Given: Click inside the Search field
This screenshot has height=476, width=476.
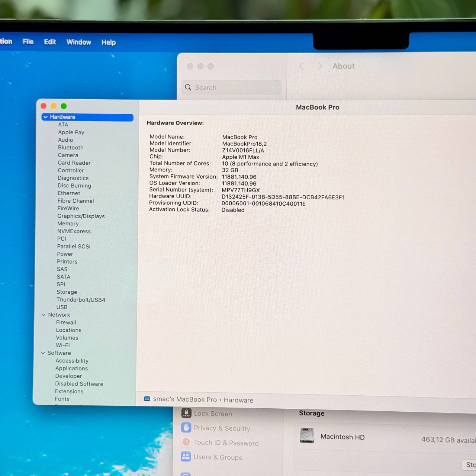Looking at the screenshot, I should pyautogui.click(x=231, y=87).
